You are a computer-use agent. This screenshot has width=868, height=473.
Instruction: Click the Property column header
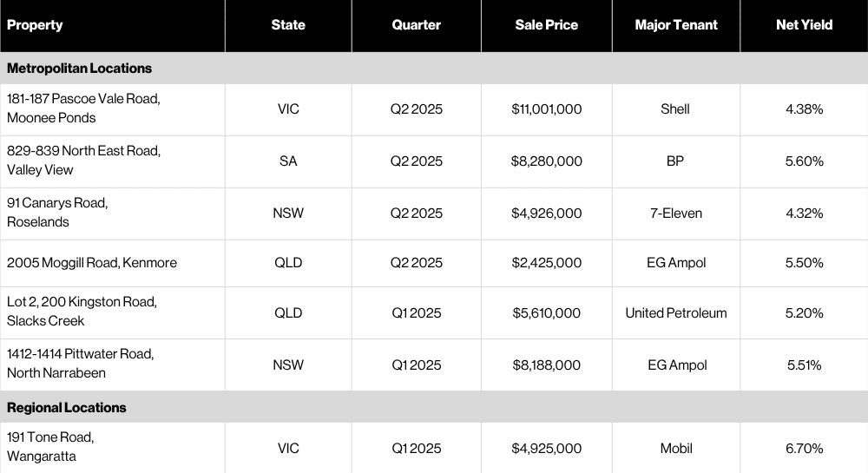[x=35, y=25]
